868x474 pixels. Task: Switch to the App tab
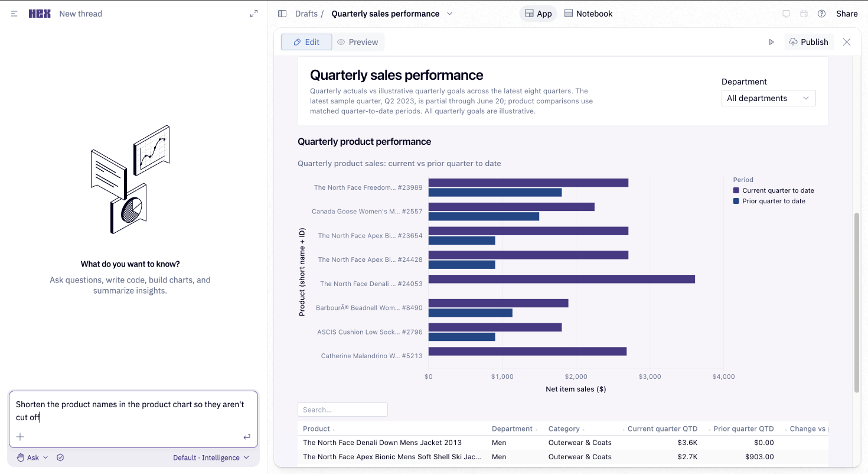coord(538,14)
